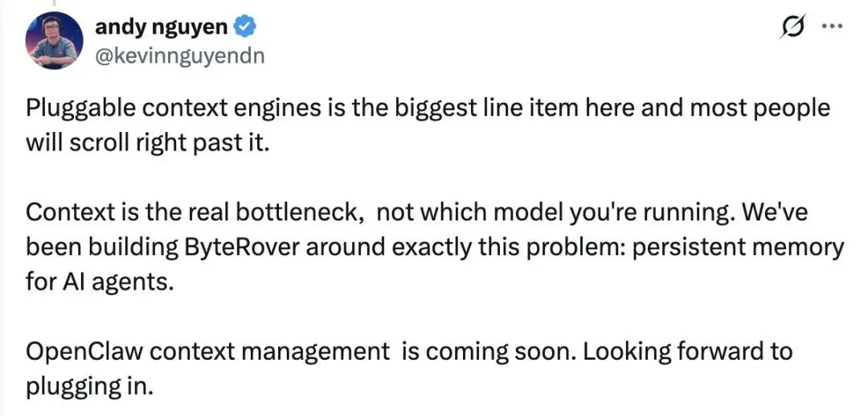Open andy nguyen's profile avatar

click(55, 40)
